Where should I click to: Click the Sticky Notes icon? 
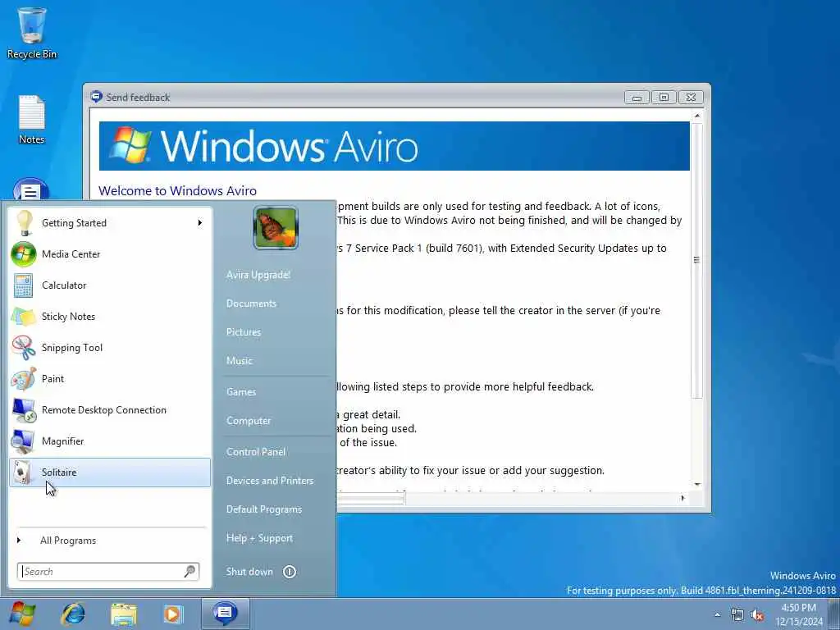click(24, 317)
